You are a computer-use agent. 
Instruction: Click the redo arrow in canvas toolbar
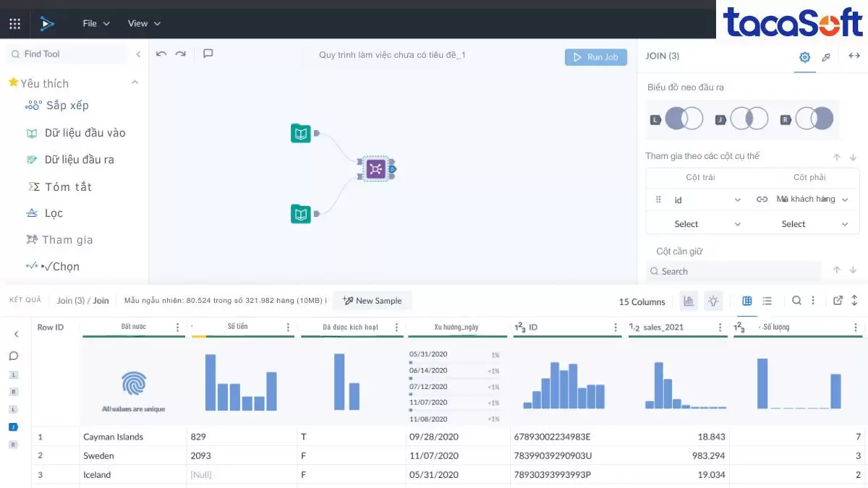(x=181, y=53)
